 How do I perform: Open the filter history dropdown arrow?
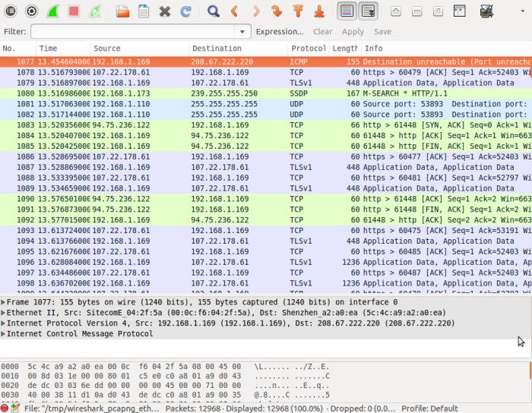tap(242, 32)
